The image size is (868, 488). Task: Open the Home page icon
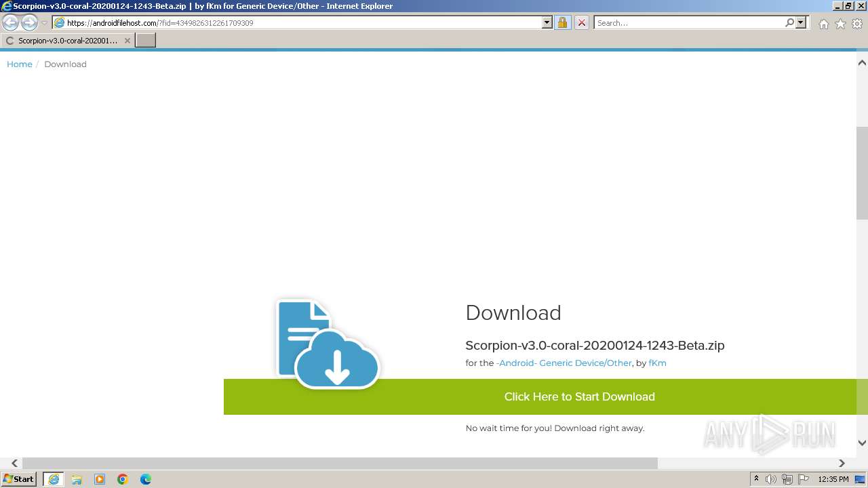coord(823,24)
